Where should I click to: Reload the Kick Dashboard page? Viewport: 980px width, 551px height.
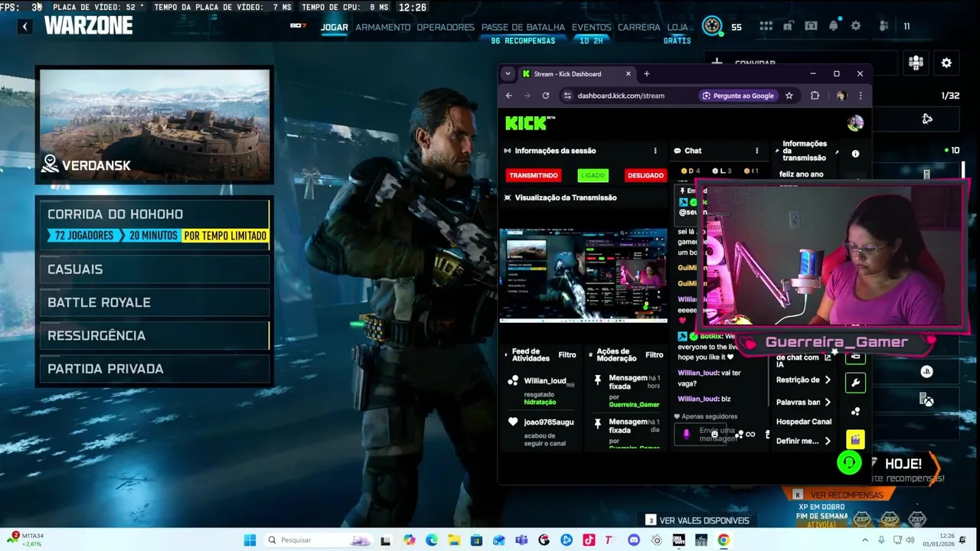[545, 96]
